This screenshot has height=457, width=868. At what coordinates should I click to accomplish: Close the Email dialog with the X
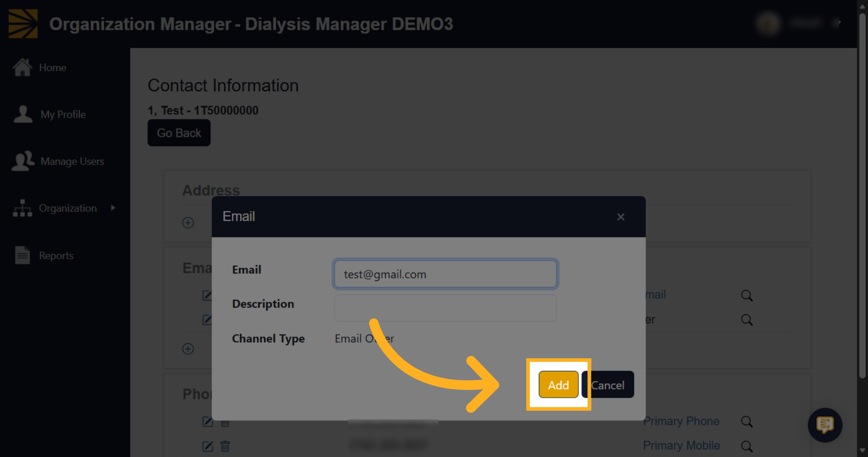tap(621, 217)
